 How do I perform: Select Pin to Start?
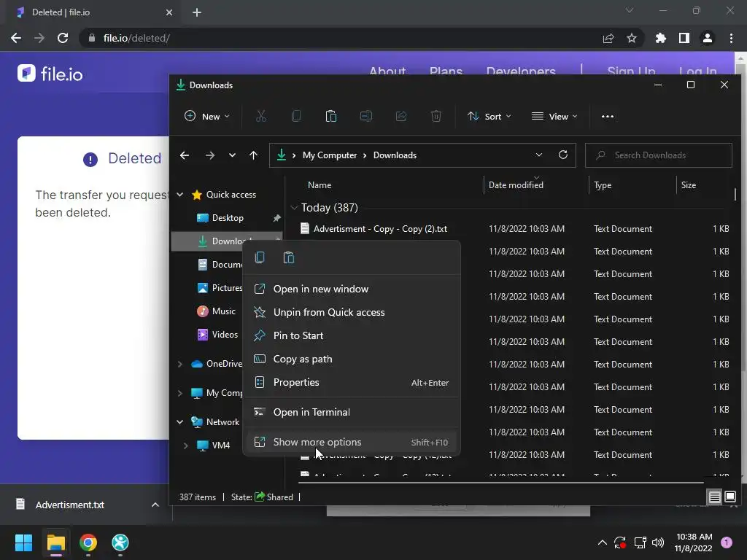pos(352,335)
